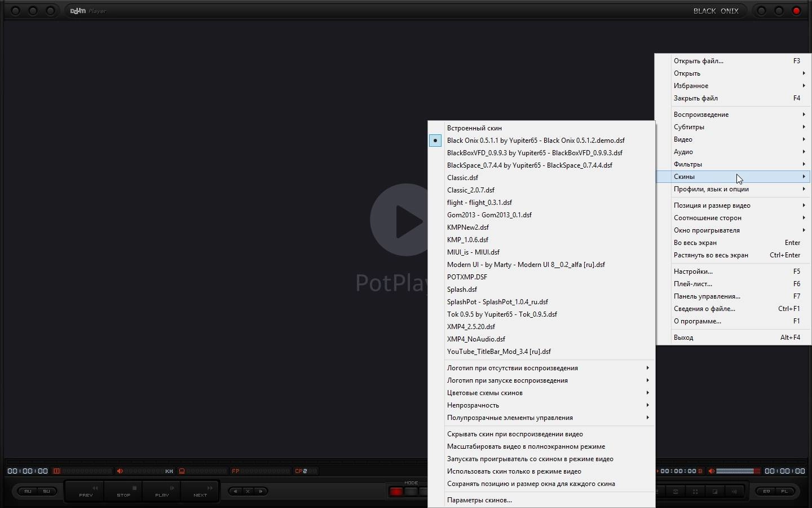Open Сведения о файле... entry

733,309
